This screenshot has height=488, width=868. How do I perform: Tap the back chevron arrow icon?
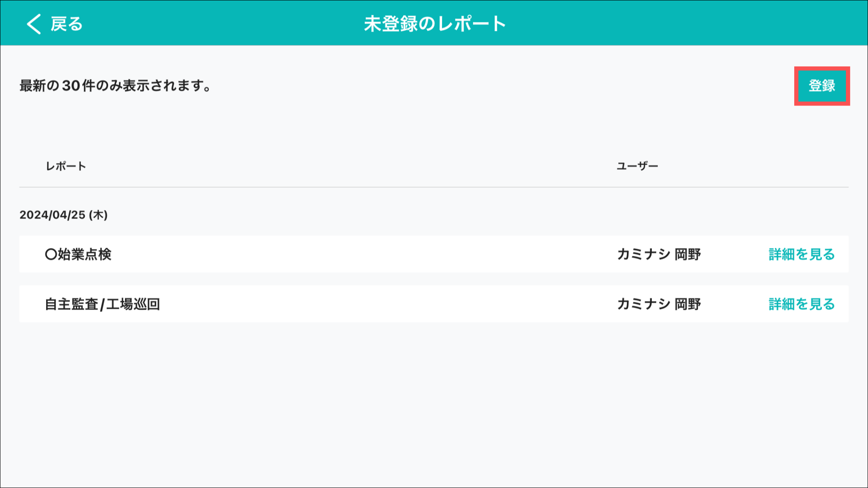click(34, 24)
